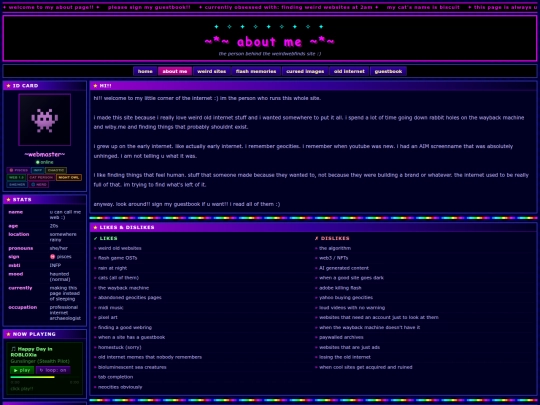Click the like item 'finding a good webring'
This screenshot has height=405, width=540.
(125, 328)
